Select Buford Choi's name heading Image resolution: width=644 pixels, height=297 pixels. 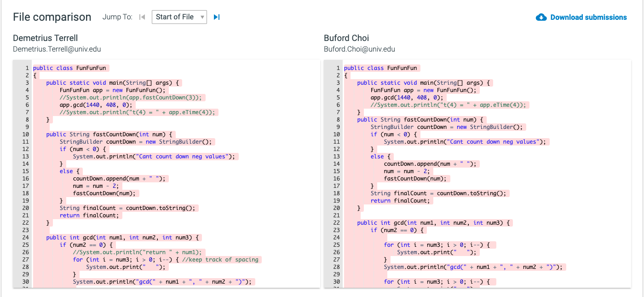click(346, 38)
